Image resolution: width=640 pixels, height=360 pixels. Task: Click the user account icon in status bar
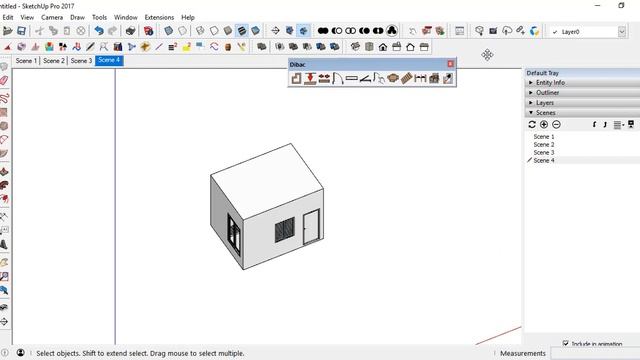click(x=20, y=353)
